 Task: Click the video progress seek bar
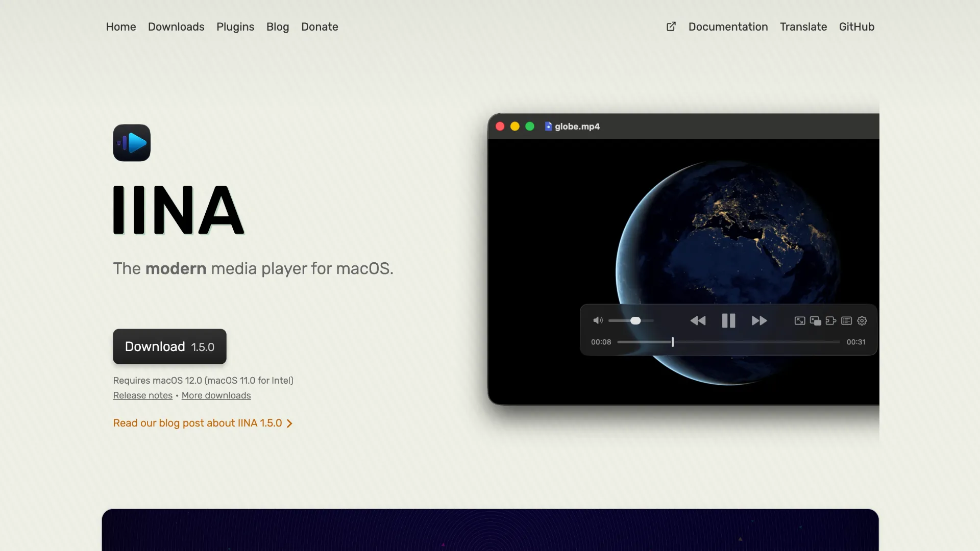(x=728, y=342)
